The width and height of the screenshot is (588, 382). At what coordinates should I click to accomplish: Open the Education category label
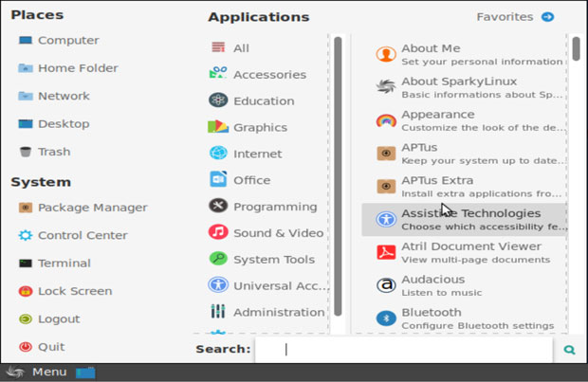click(264, 100)
